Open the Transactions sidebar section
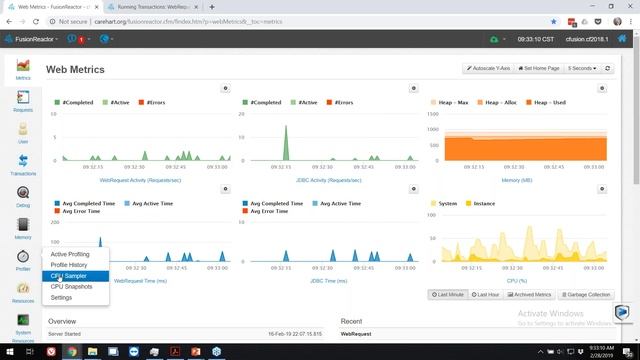Image resolution: width=640 pixels, height=360 pixels. (x=23, y=165)
